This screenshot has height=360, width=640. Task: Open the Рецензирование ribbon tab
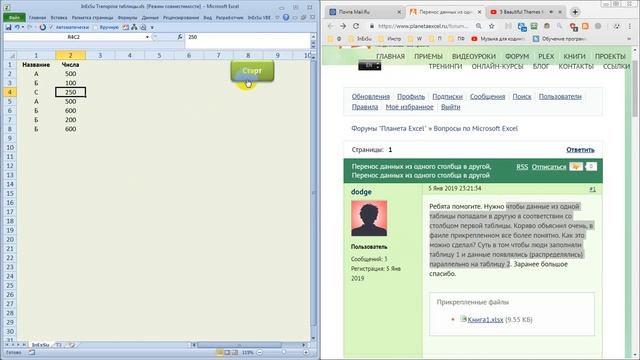[181, 18]
